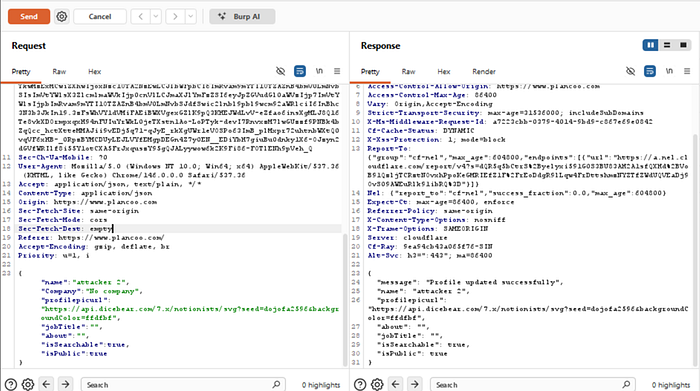Open the back history dropdown arrow
Viewport: 700px width, 391px height.
point(156,17)
